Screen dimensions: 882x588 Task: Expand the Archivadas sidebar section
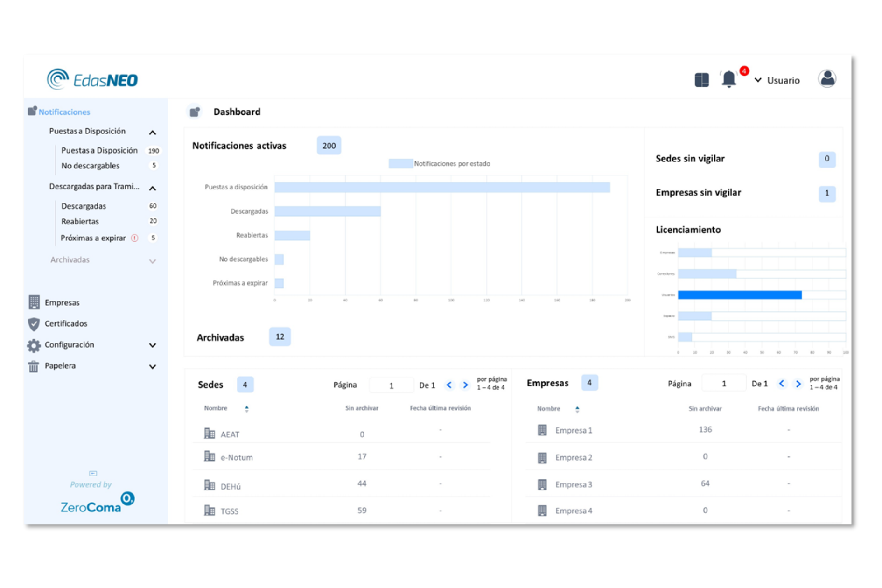click(x=153, y=261)
